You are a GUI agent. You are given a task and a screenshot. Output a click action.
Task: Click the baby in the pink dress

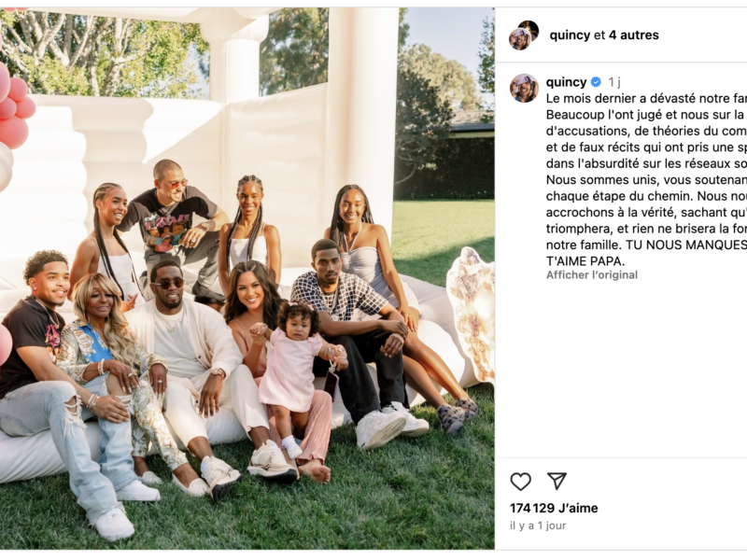tap(293, 376)
